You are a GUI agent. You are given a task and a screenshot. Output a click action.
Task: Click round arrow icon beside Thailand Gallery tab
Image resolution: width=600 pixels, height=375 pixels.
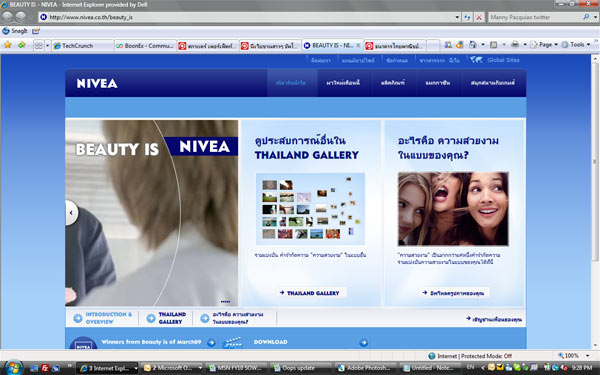[x=151, y=318]
